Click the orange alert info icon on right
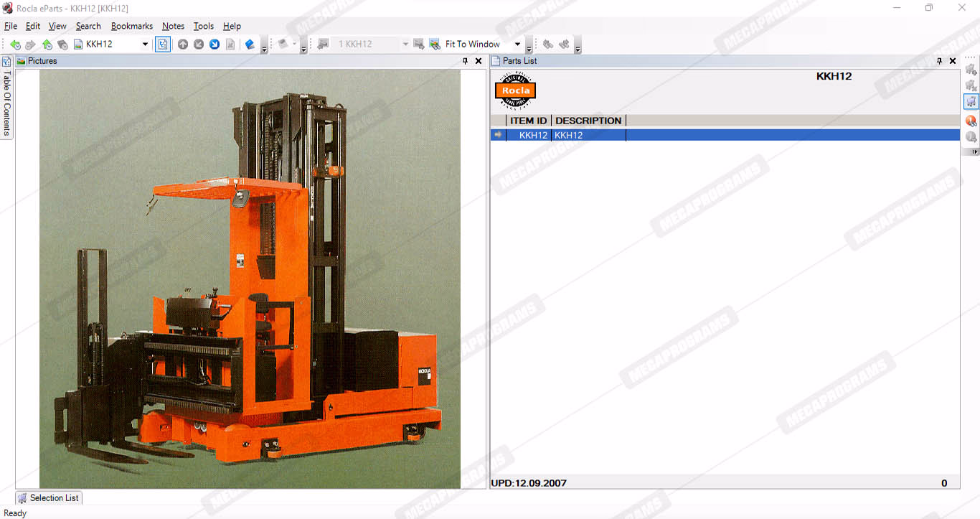 pos(971,121)
